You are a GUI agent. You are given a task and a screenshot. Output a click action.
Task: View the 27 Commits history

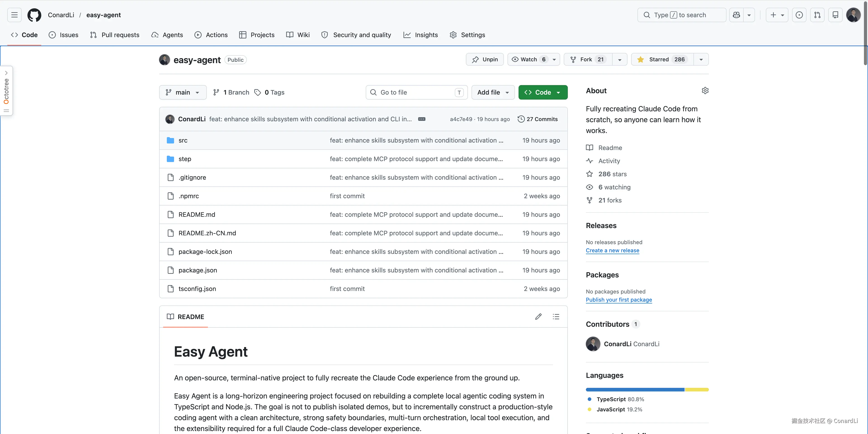538,119
